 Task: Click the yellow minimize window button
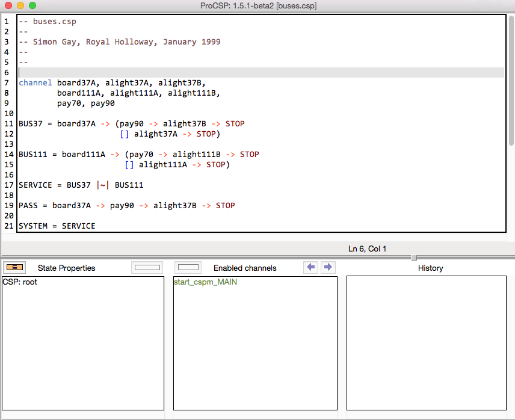[x=20, y=5]
